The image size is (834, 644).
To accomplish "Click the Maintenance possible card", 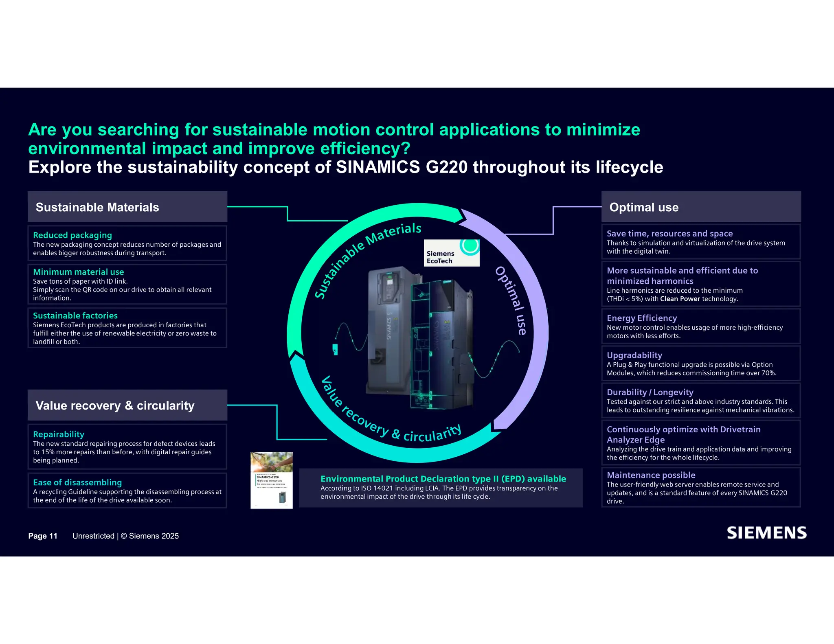I will 701,487.
